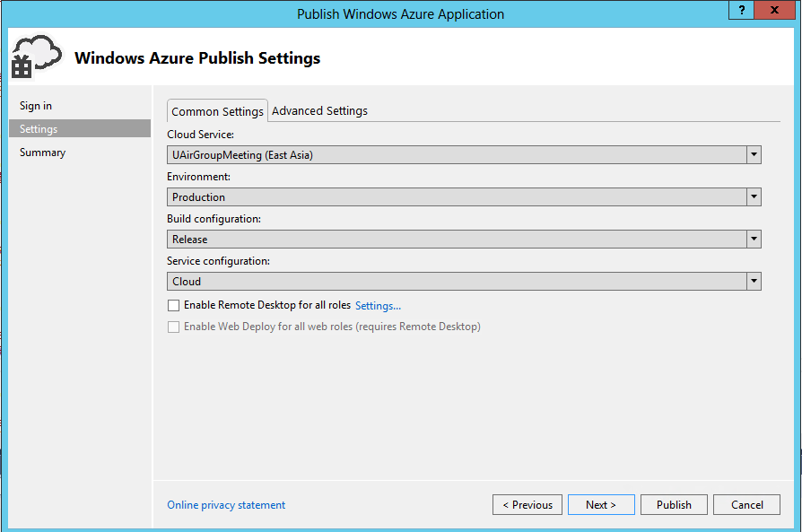Click the help question mark button

tap(741, 9)
